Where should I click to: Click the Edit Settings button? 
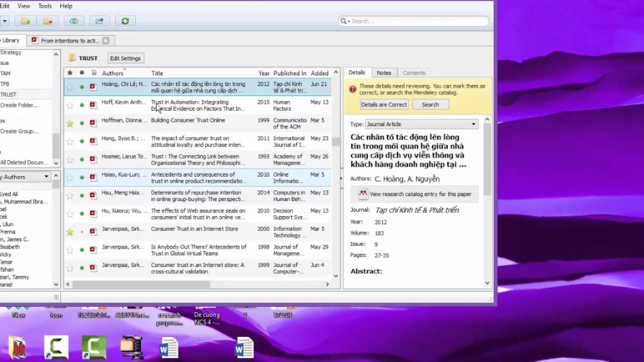click(x=125, y=58)
